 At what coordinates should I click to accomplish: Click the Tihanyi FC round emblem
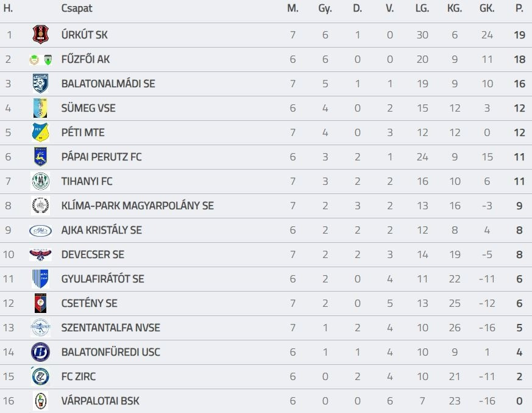point(40,181)
